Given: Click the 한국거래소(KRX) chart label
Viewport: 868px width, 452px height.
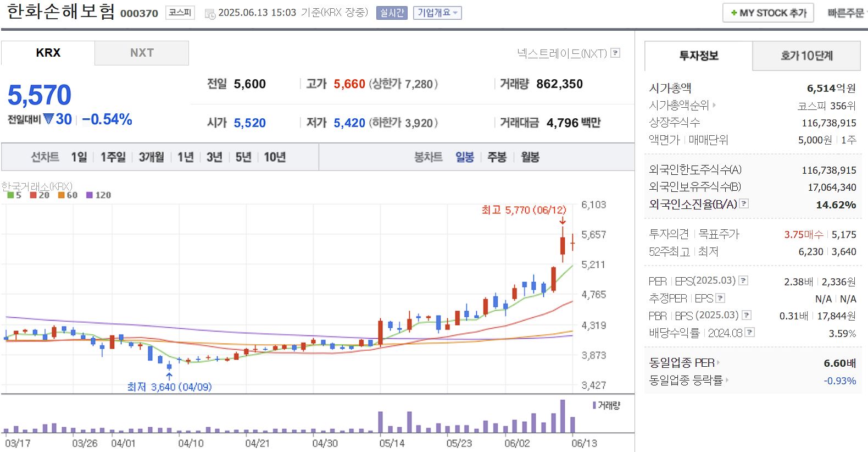Looking at the screenshot, I should click(37, 186).
